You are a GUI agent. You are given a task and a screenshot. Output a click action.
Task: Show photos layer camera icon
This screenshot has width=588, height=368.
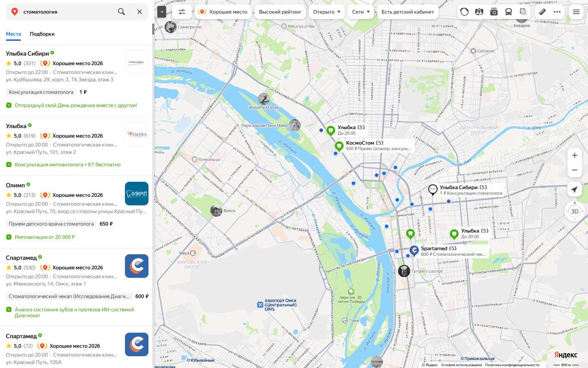(x=494, y=12)
